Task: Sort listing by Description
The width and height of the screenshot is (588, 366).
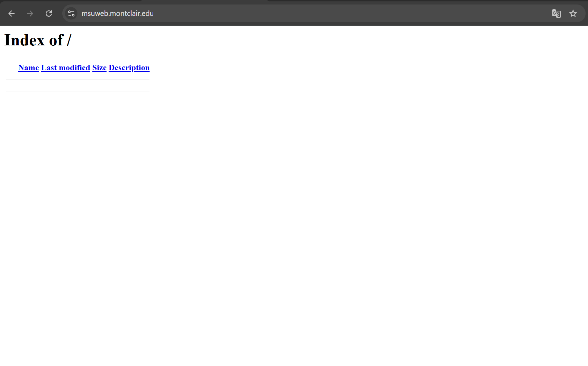Action: point(129,68)
